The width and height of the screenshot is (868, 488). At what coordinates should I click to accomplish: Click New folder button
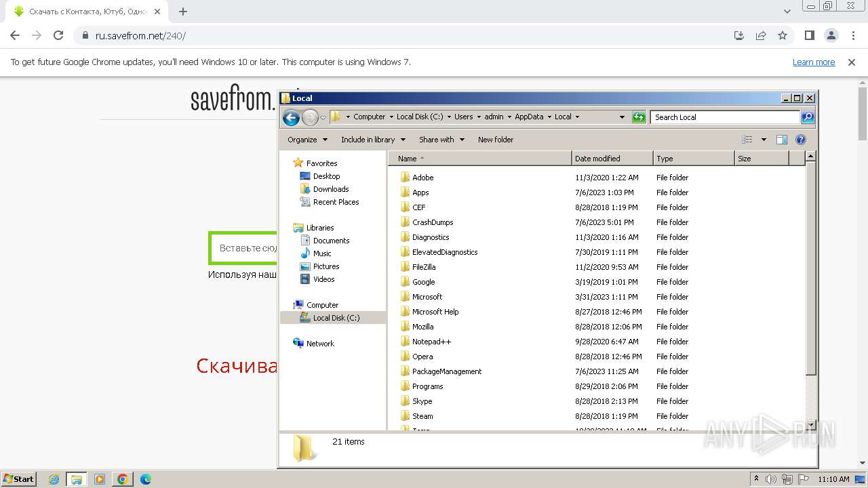point(496,140)
